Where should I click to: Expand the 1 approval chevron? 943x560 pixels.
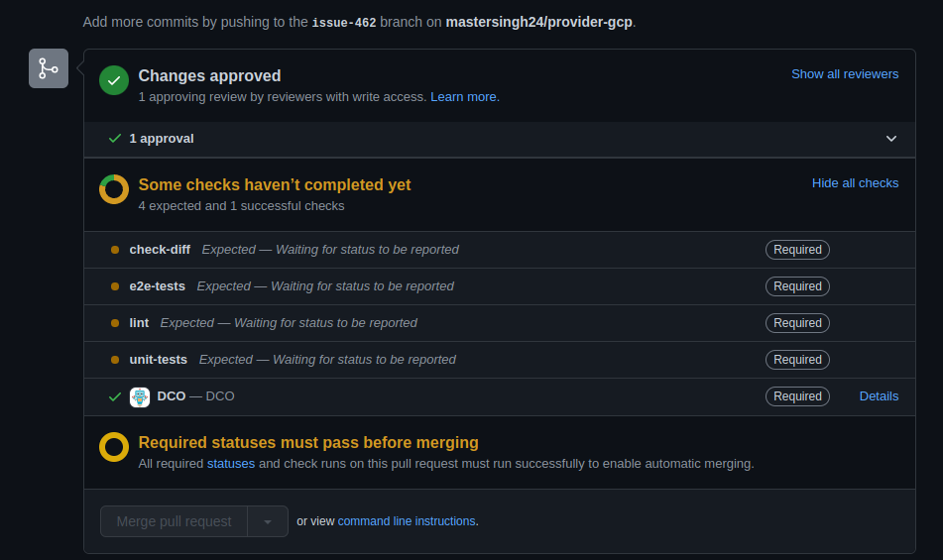click(x=891, y=139)
